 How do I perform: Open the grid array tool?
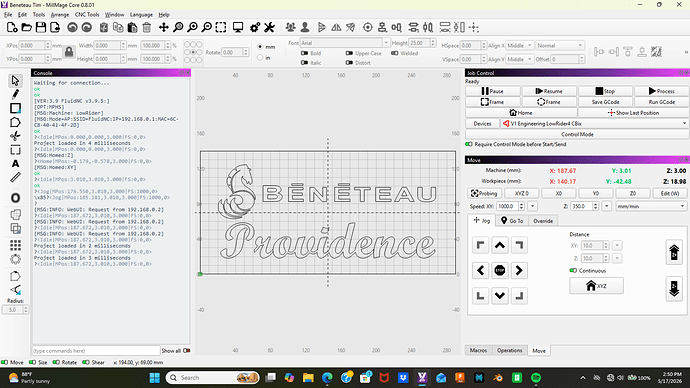(x=15, y=245)
